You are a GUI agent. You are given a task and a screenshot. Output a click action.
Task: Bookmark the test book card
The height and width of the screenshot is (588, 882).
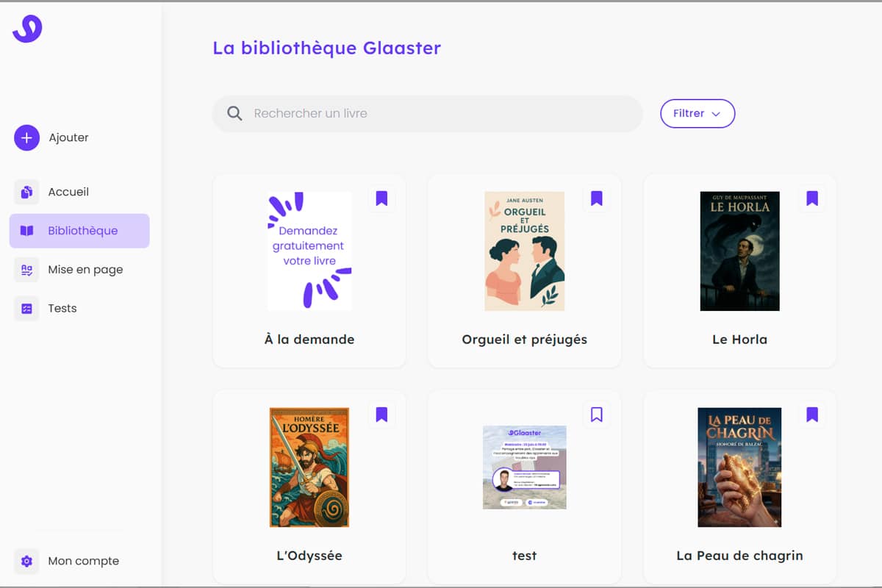(x=597, y=415)
